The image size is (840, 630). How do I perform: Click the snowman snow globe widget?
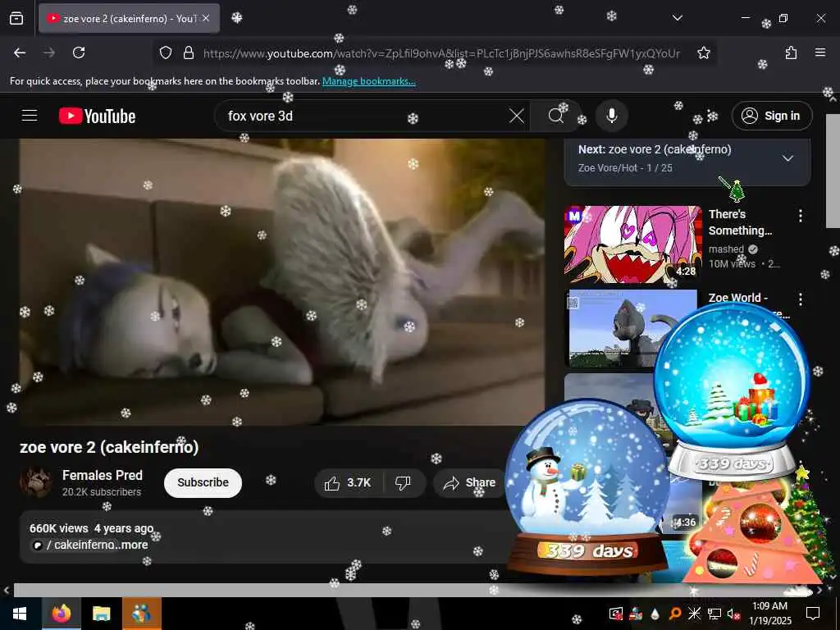[587, 487]
